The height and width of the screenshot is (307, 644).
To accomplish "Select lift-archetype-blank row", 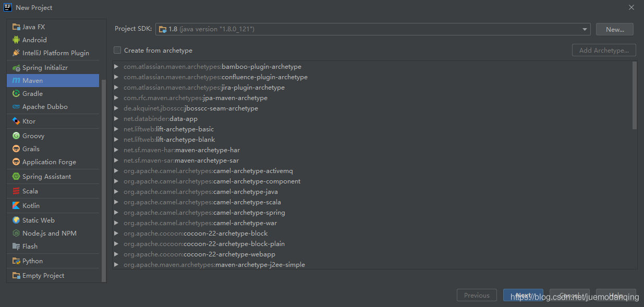I will coord(372,140).
